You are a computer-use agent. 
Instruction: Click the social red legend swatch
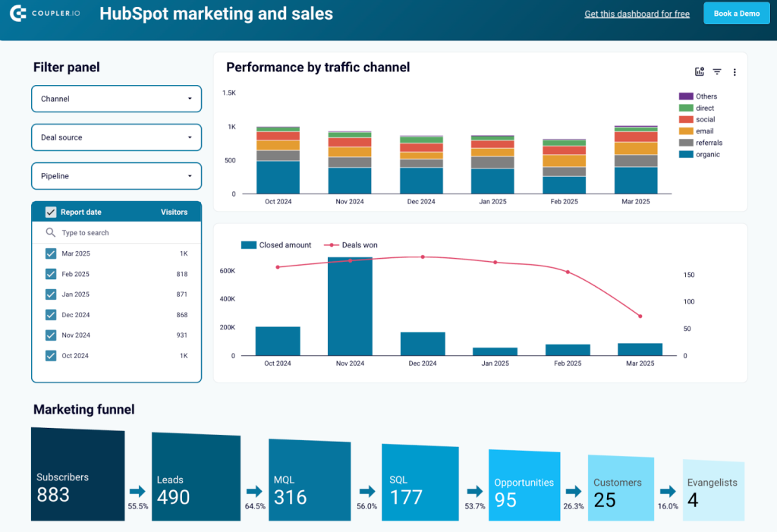686,119
